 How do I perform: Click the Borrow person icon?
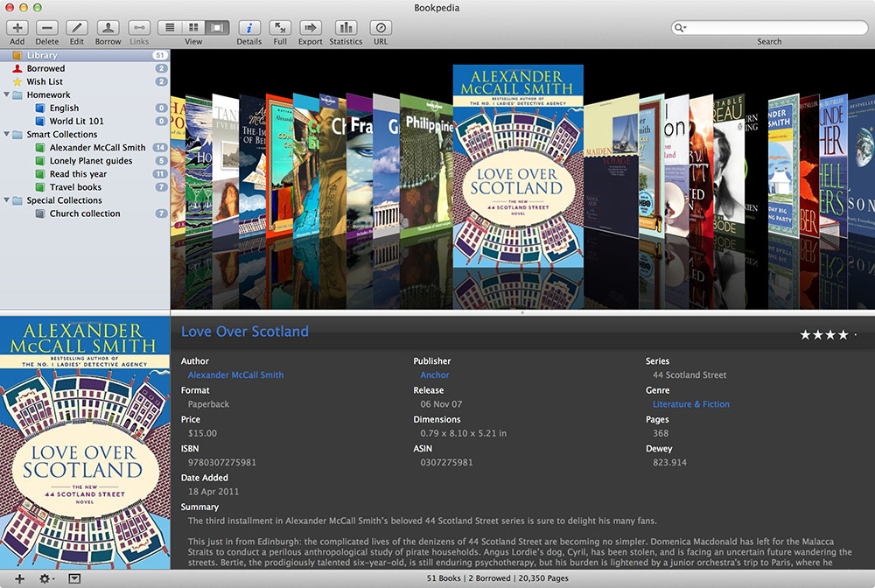click(x=108, y=27)
